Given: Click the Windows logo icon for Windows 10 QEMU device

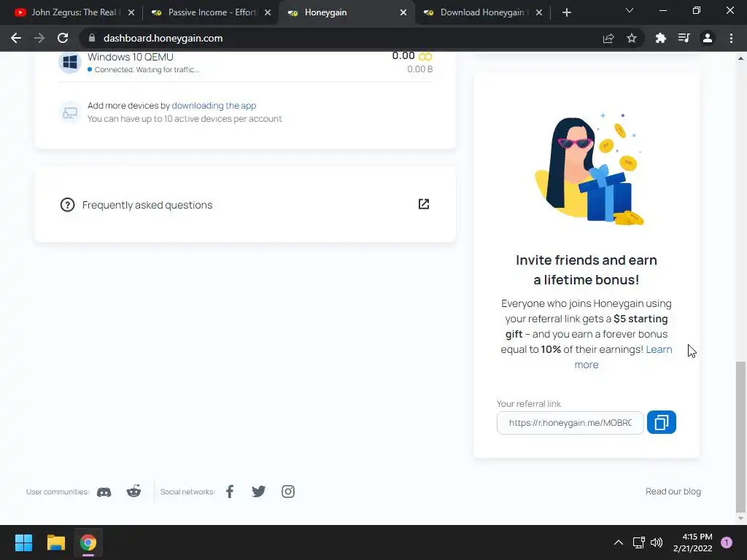Looking at the screenshot, I should click(x=70, y=63).
